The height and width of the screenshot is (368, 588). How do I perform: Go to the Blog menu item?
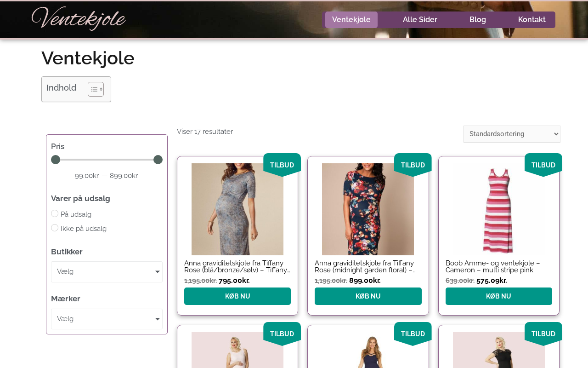[478, 20]
